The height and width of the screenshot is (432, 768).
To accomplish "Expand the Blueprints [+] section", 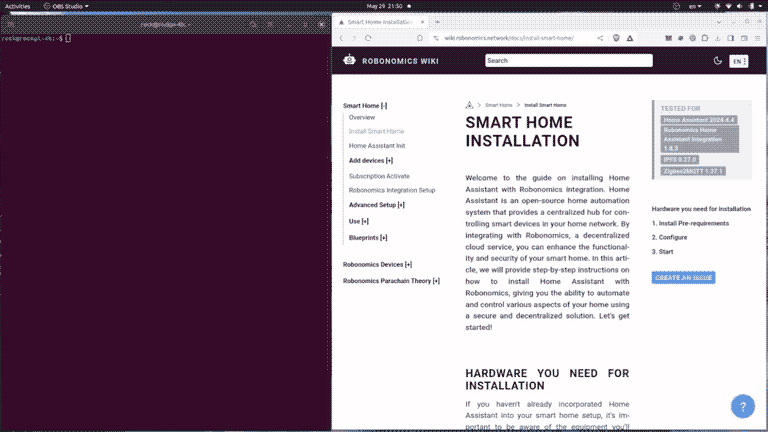I will pyautogui.click(x=368, y=238).
